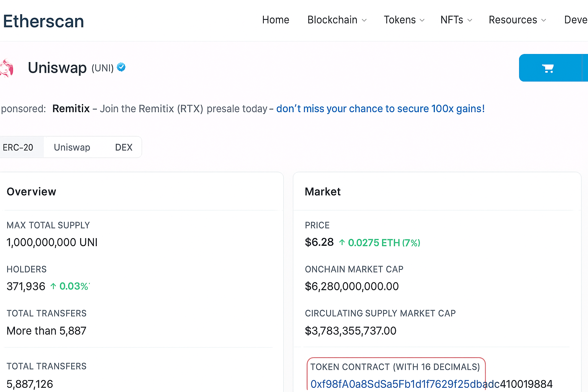
Task: Open the token contract address link
Action: tap(431, 384)
